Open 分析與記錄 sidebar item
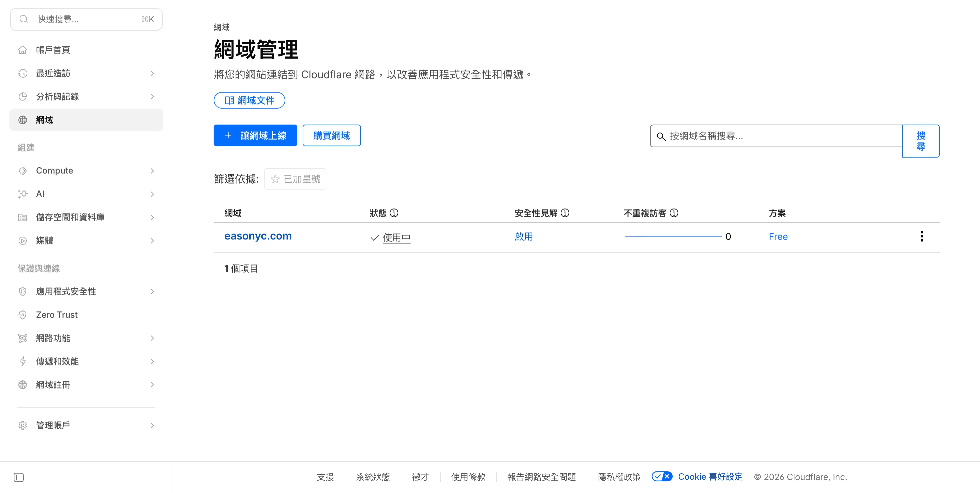This screenshot has height=493, width=980. [x=57, y=97]
